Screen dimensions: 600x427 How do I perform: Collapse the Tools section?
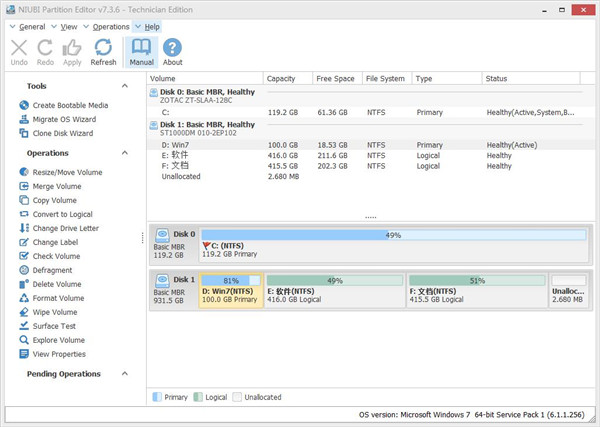click(125, 86)
